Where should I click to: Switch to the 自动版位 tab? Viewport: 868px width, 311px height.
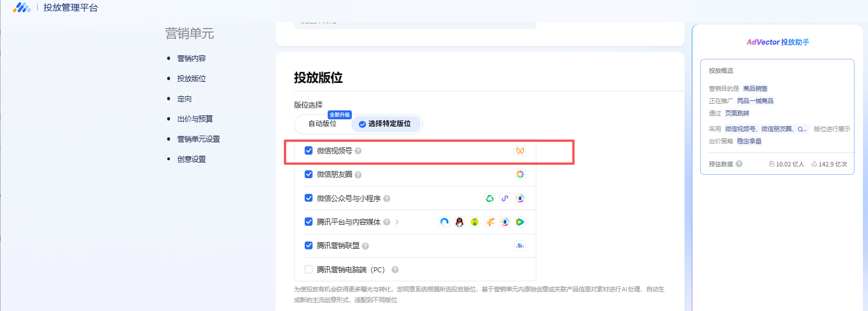pos(323,124)
